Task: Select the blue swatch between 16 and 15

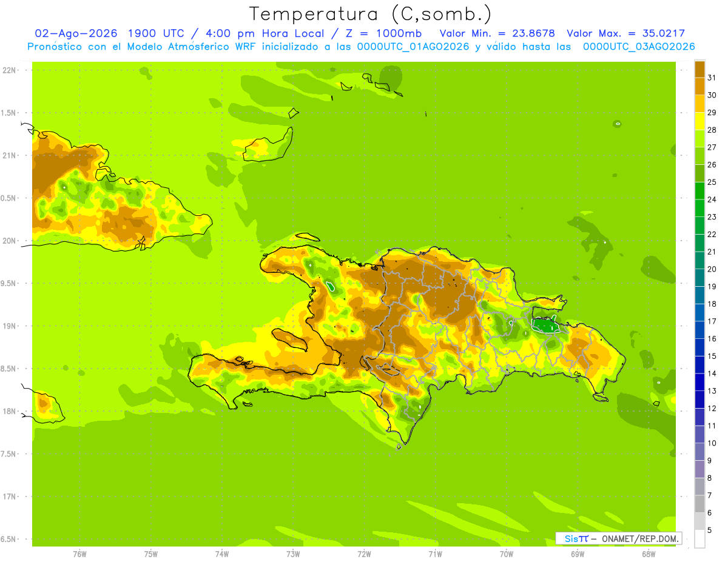Action: pos(699,347)
